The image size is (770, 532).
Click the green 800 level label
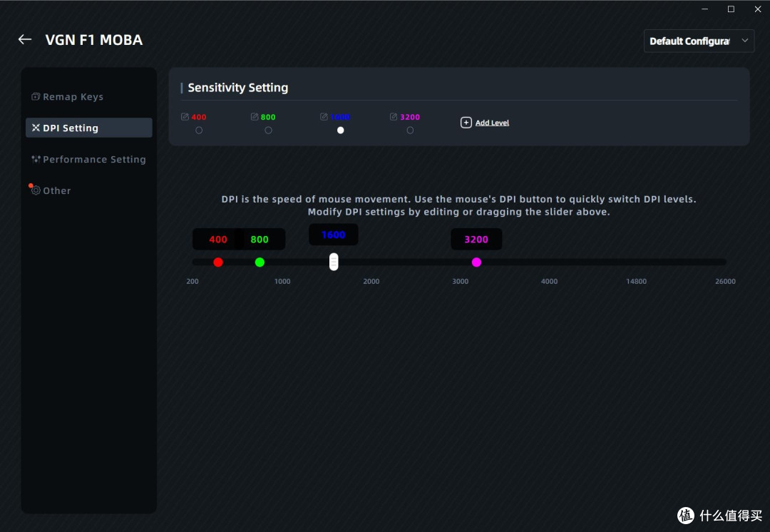tap(268, 117)
